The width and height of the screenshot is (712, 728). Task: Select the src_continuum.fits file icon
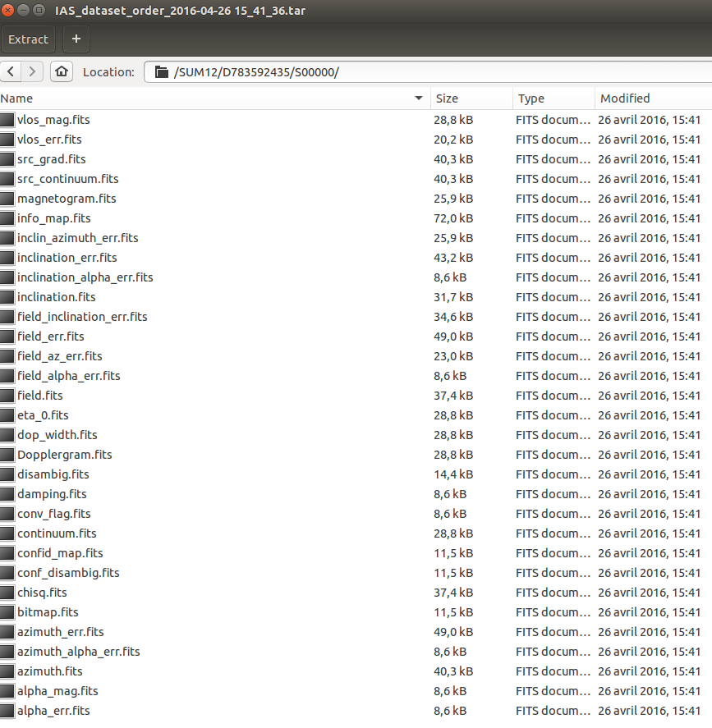coord(7,179)
